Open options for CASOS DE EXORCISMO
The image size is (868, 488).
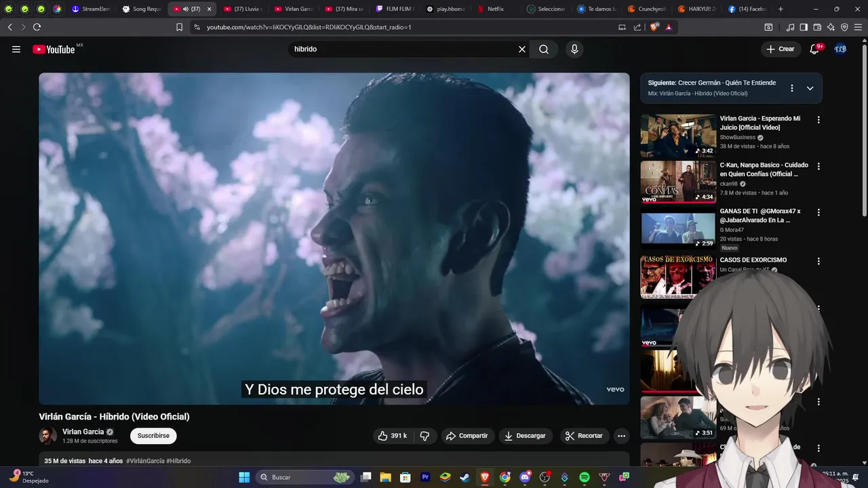818,261
